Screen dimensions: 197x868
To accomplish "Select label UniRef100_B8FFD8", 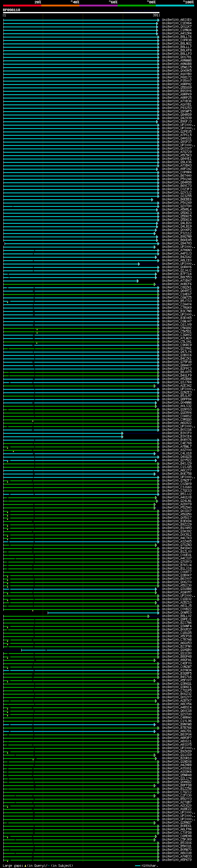I will click(x=177, y=785).
